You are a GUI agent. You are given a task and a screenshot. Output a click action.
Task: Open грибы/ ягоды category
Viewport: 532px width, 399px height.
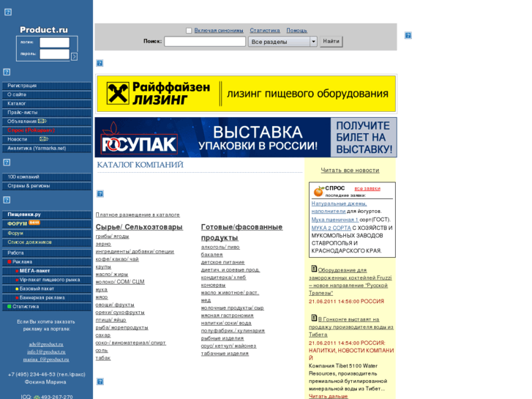coord(112,236)
